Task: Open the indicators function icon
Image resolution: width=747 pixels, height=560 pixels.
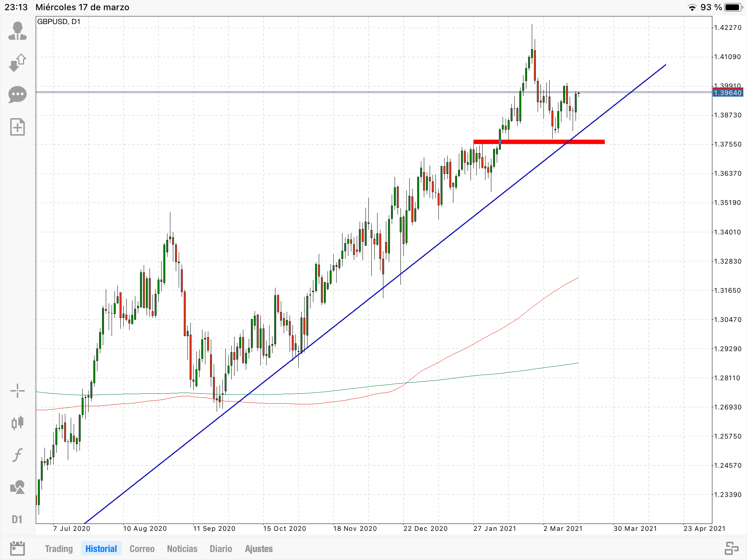Action: click(17, 455)
